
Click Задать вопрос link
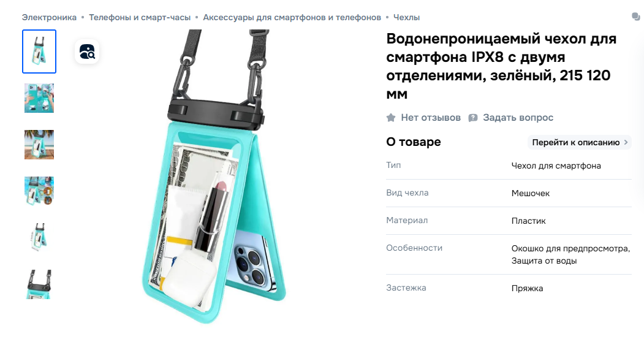pos(518,118)
